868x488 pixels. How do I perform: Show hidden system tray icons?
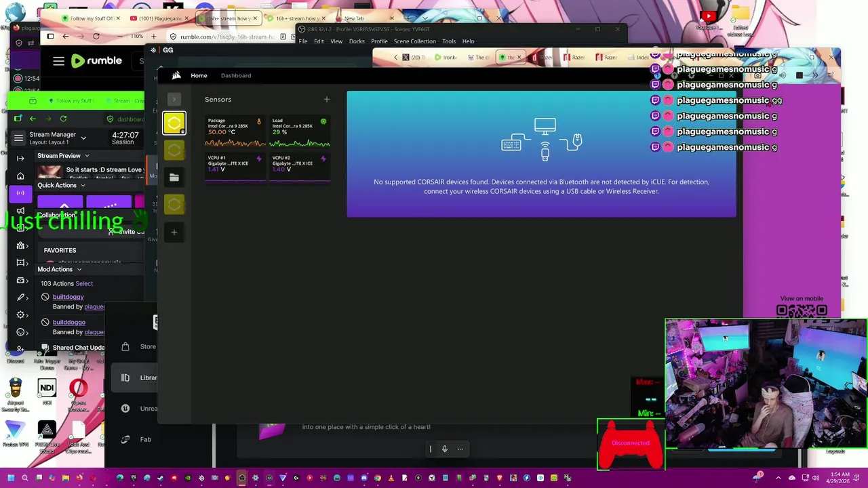780,479
